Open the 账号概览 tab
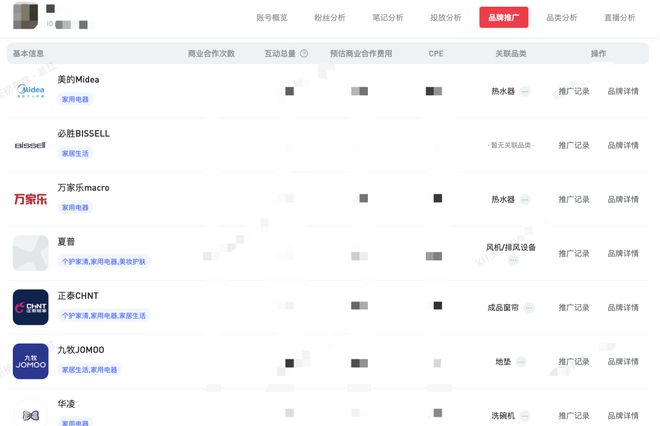This screenshot has width=660, height=426. [271, 18]
